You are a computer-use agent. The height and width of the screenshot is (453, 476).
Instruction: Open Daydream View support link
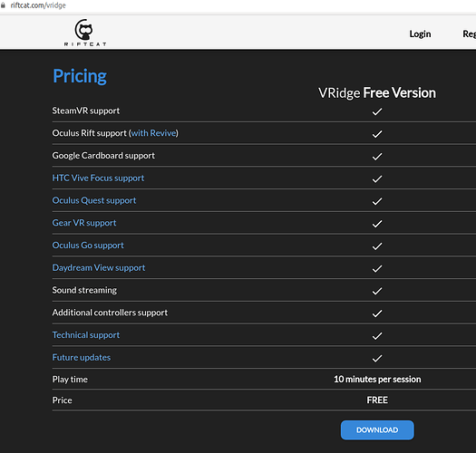(x=99, y=268)
